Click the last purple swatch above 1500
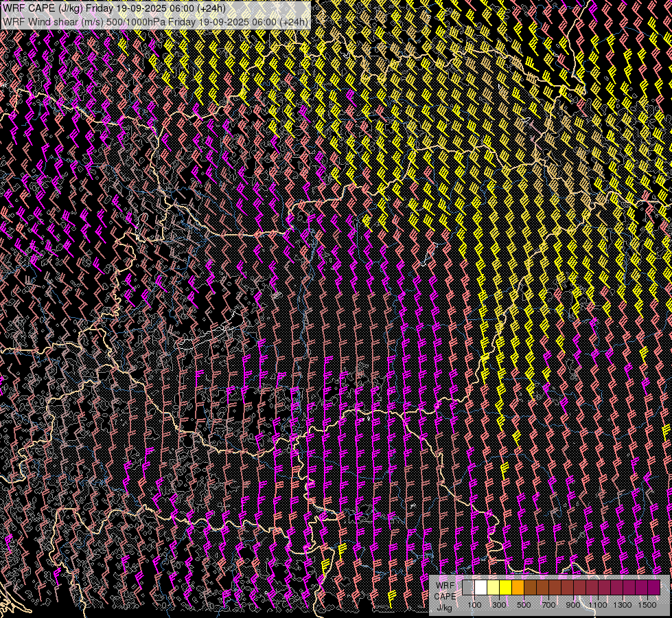 [653, 588]
